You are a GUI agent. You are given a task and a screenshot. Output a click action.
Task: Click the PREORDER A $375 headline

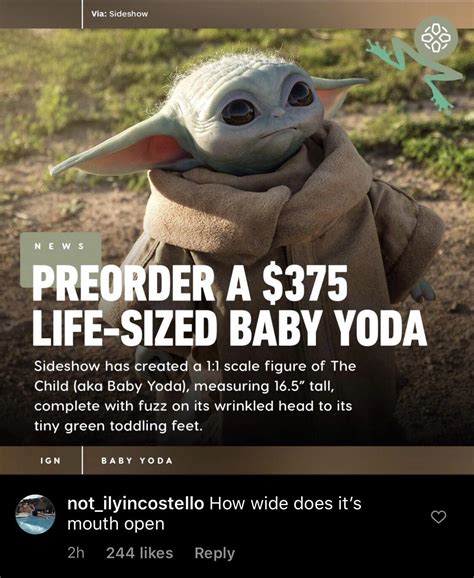(x=189, y=283)
